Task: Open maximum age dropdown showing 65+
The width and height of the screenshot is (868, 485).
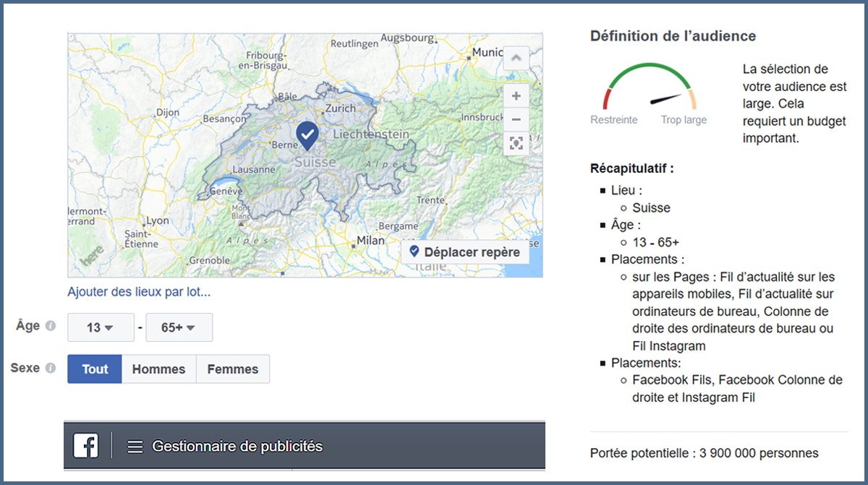Action: click(x=179, y=327)
